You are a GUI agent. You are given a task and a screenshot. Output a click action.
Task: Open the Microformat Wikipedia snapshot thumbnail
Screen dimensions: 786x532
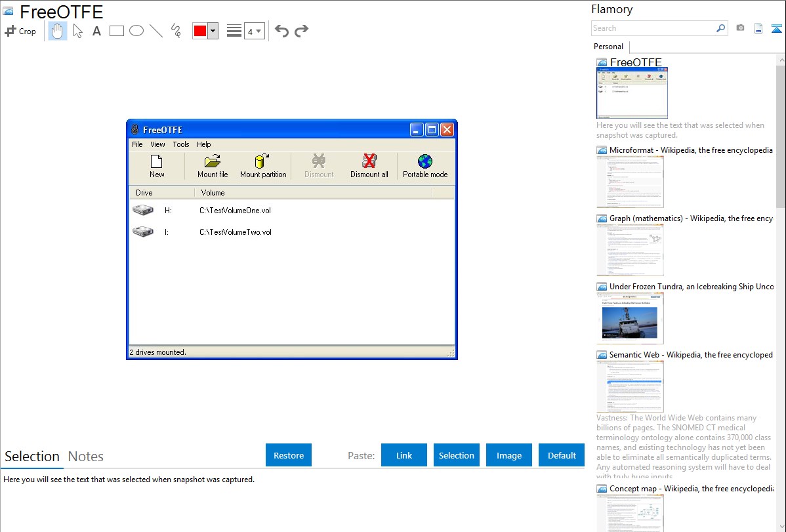pyautogui.click(x=630, y=182)
